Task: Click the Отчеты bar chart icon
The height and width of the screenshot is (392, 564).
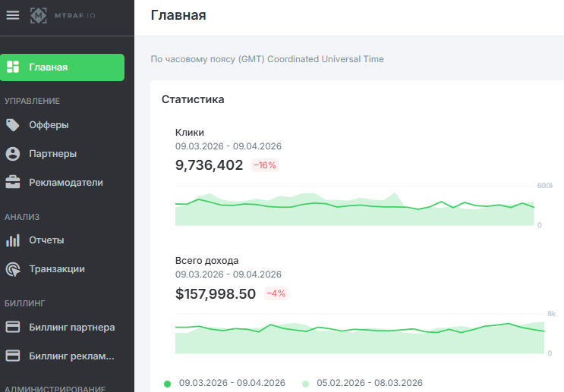Action: [13, 240]
